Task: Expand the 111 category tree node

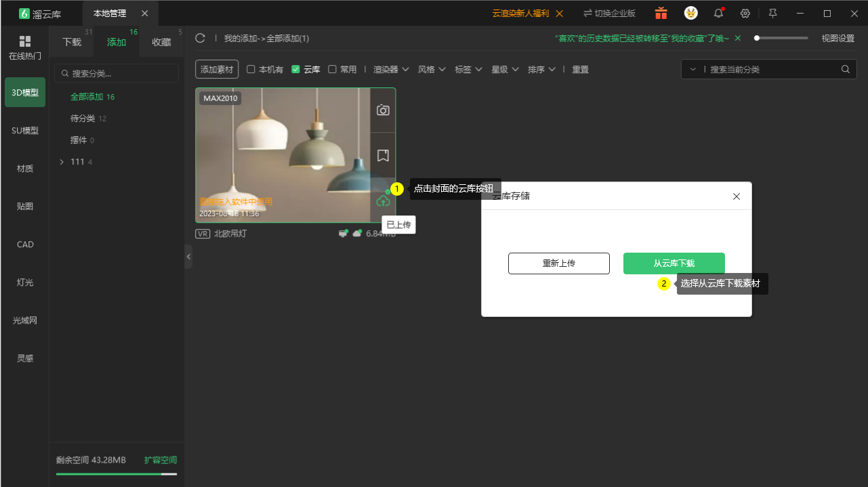Action: [62, 162]
